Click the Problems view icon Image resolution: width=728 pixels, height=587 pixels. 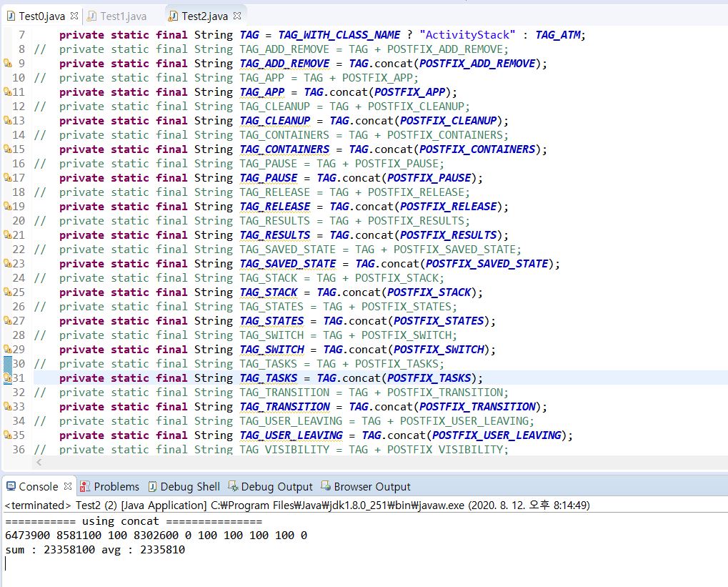point(84,486)
